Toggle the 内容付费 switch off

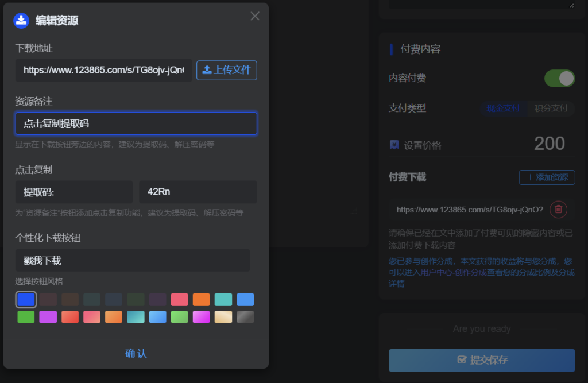tap(559, 79)
